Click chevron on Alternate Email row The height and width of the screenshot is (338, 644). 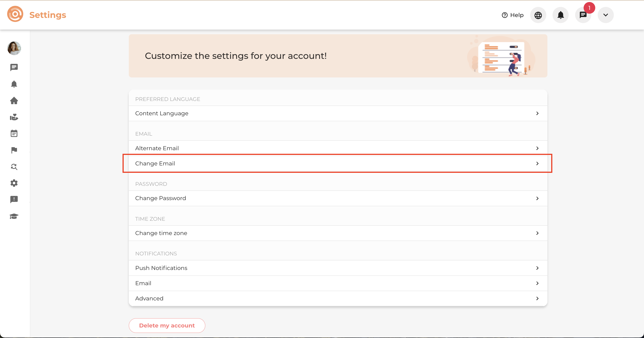click(x=537, y=148)
